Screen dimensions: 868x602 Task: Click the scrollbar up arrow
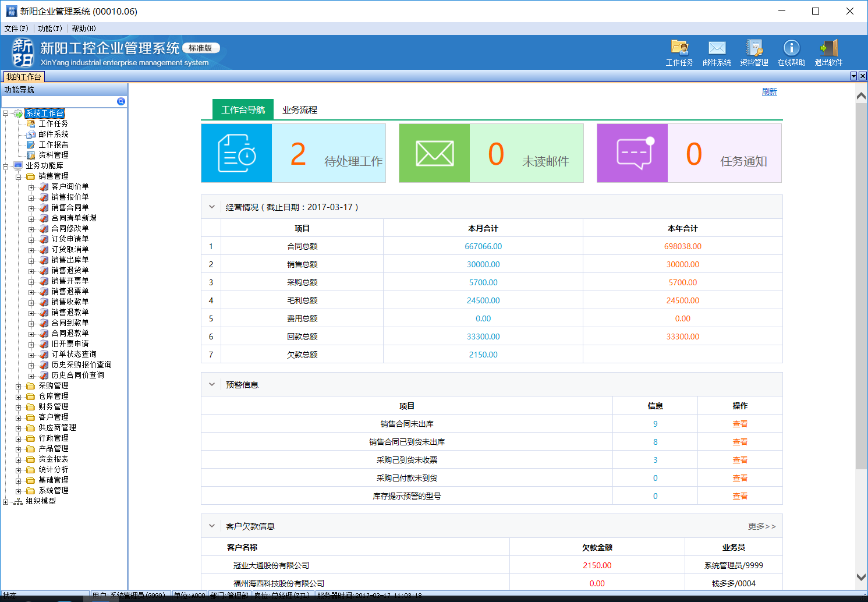coord(862,96)
